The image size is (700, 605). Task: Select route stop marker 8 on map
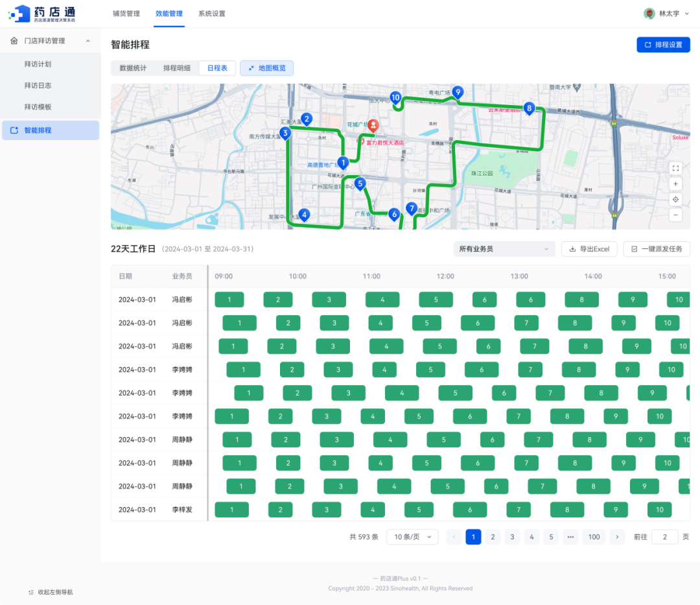pos(529,108)
